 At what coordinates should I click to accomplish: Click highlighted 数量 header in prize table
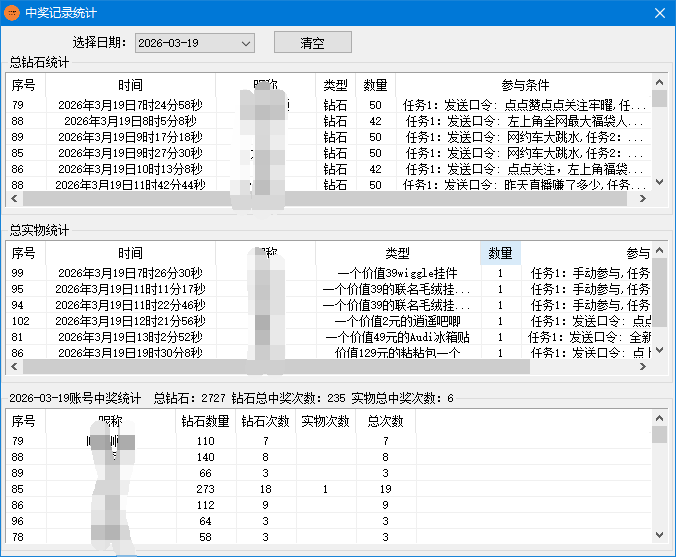point(500,253)
